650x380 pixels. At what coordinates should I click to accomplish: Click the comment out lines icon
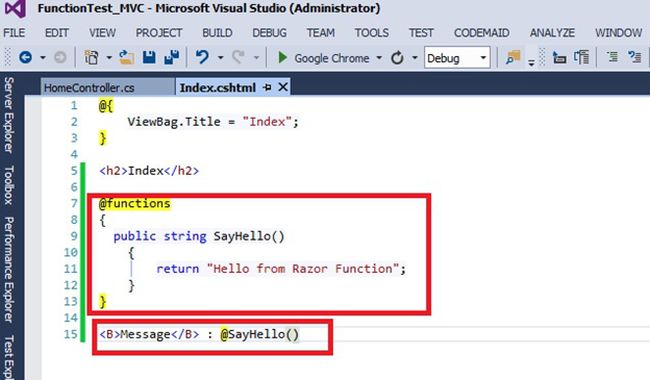click(613, 57)
